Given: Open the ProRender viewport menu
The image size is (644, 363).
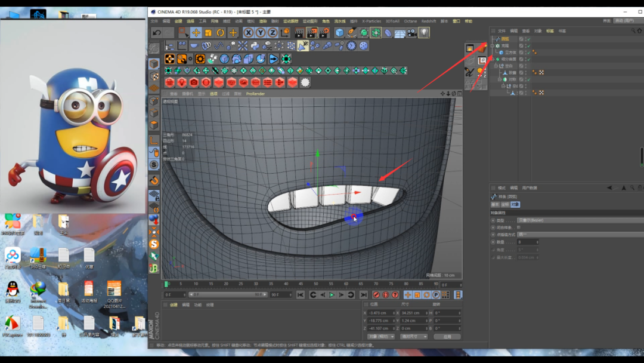Looking at the screenshot, I should tap(255, 94).
